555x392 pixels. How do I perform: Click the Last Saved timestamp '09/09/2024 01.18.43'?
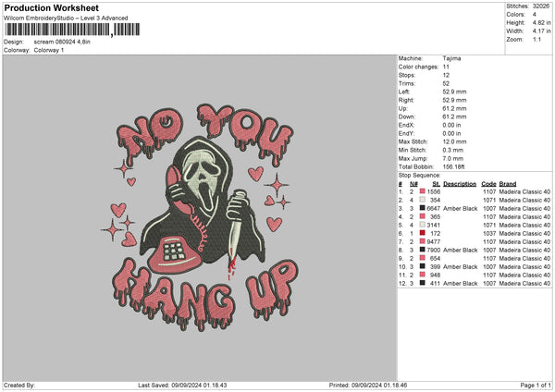[x=199, y=386]
